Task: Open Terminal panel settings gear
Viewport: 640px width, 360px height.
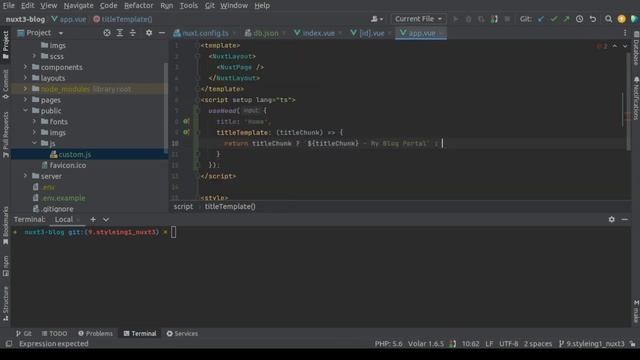Action: [611, 219]
